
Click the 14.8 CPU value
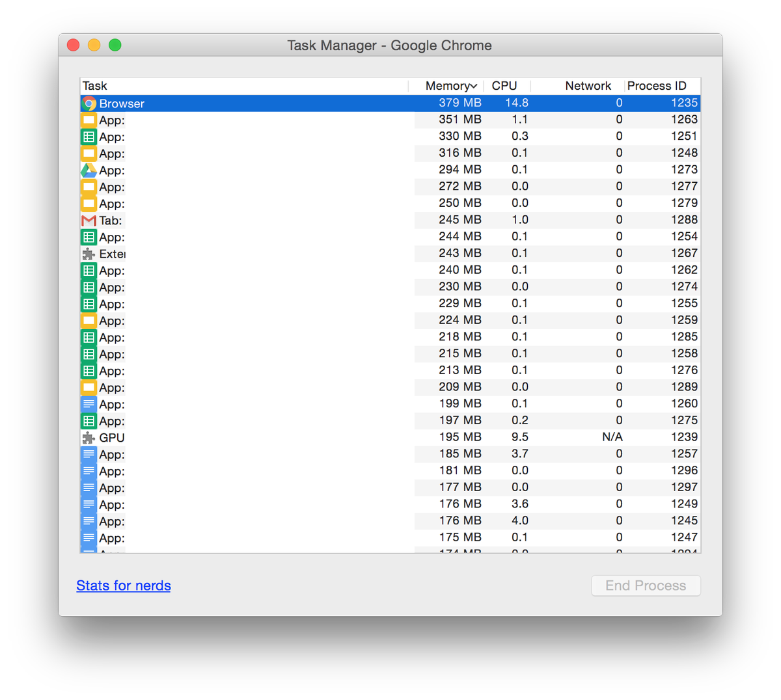pyautogui.click(x=517, y=103)
